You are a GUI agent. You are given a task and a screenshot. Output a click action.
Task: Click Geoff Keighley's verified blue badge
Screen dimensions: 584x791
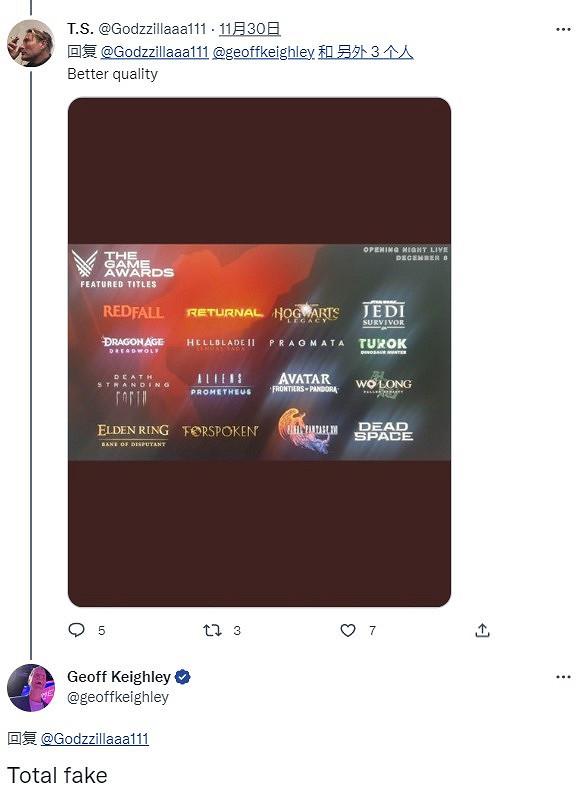[x=182, y=677]
